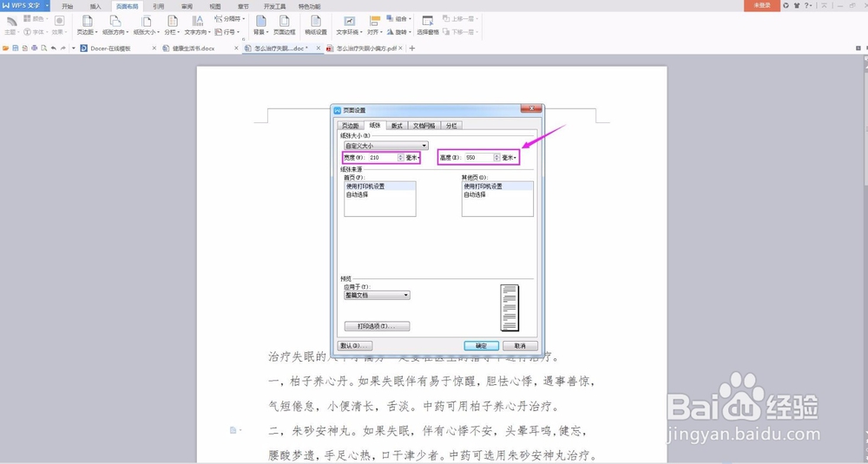Click the skin (shirt) icon in title bar

[x=797, y=5]
